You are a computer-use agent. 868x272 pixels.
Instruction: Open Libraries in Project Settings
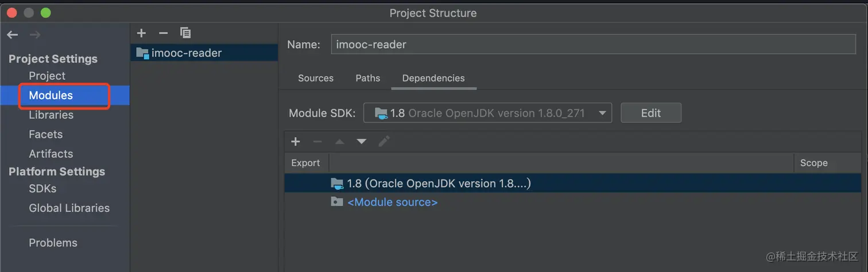pyautogui.click(x=51, y=115)
